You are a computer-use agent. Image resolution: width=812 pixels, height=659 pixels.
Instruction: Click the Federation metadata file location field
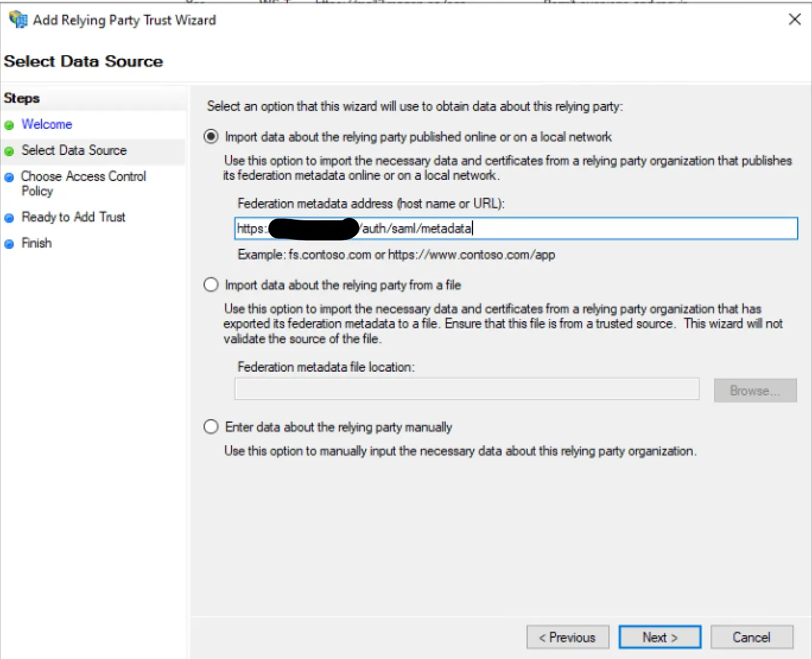(467, 389)
